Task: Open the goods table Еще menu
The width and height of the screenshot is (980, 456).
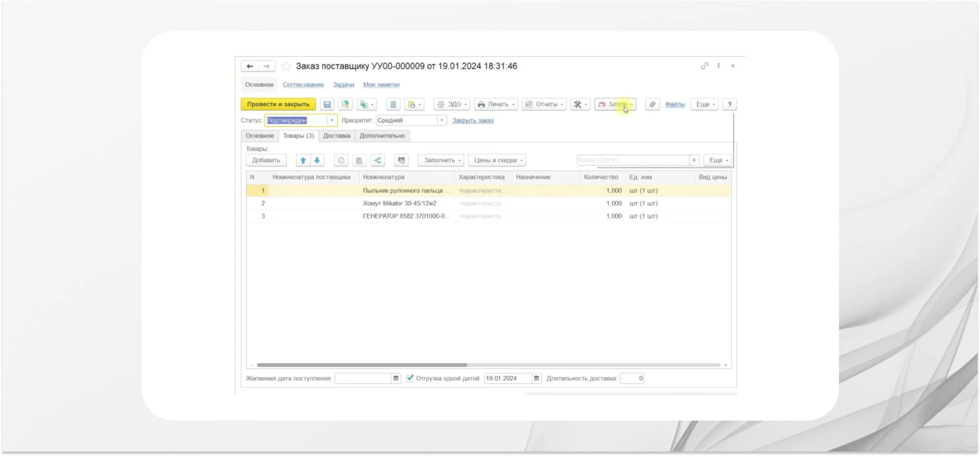Action: click(x=718, y=161)
